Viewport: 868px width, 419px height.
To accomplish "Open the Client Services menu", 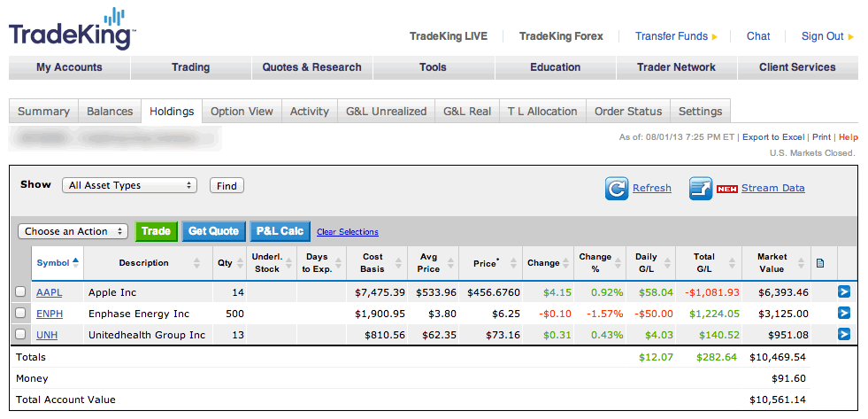I will (798, 67).
